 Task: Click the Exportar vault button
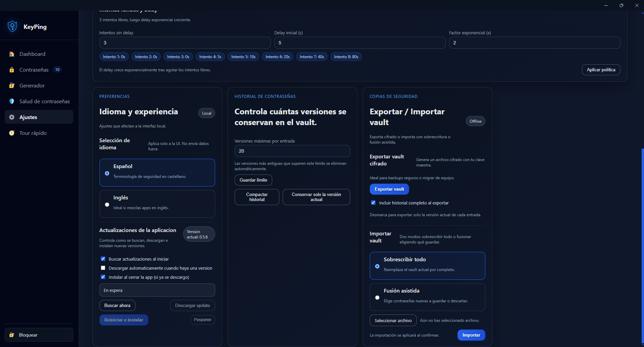(x=389, y=189)
